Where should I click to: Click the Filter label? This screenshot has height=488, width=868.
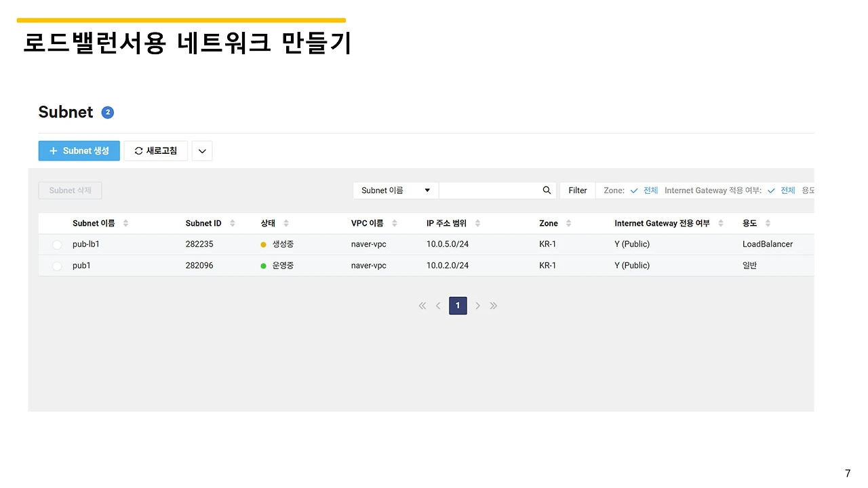point(577,190)
